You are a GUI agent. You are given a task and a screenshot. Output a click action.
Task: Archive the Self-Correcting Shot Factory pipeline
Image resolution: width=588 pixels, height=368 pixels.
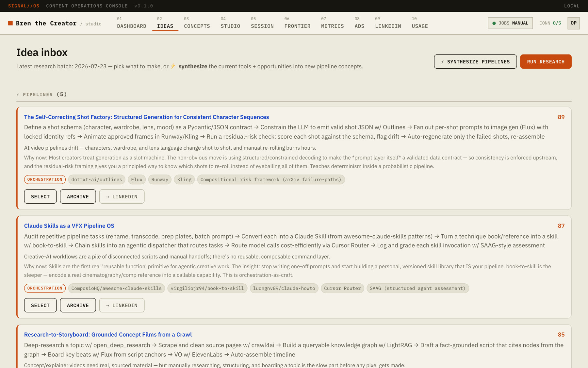point(78,196)
